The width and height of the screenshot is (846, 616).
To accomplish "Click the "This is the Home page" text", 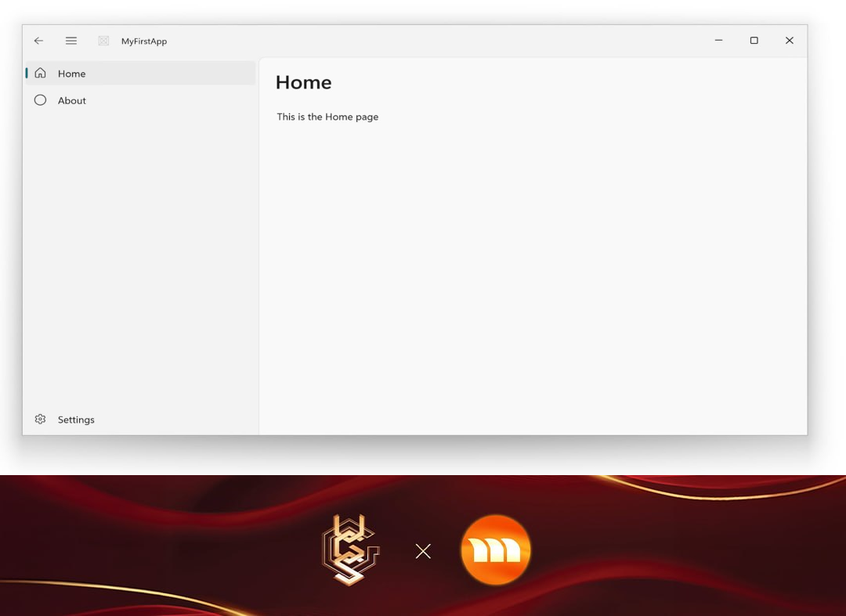I will [327, 117].
